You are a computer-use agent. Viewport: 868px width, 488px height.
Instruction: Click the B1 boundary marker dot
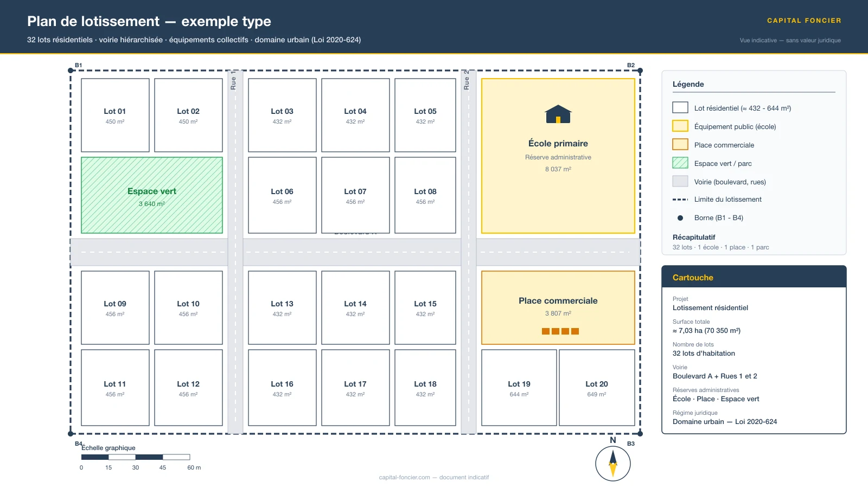tap(71, 70)
